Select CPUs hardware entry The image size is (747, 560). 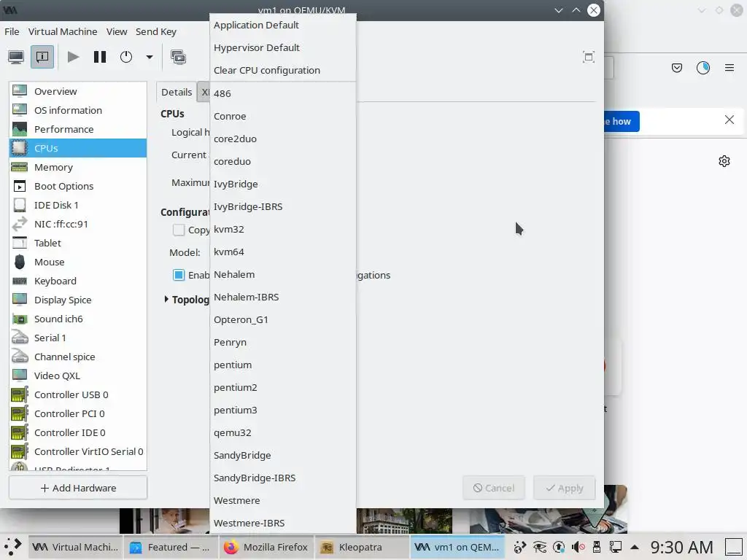click(78, 148)
